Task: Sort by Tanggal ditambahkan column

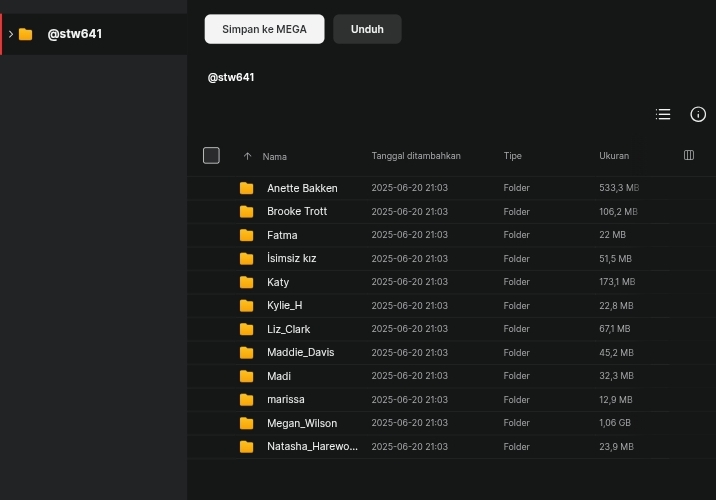Action: [x=416, y=156]
